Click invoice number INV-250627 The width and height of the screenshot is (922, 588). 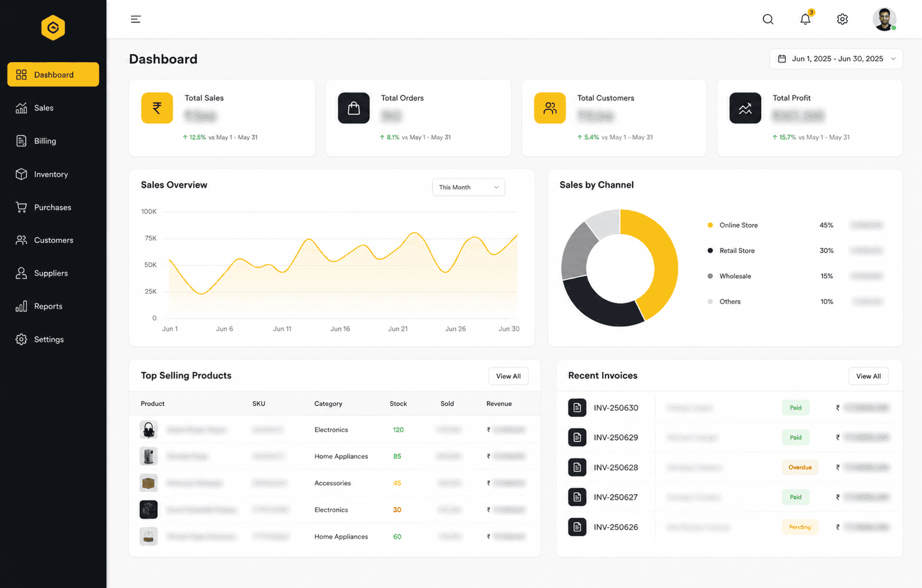(616, 497)
